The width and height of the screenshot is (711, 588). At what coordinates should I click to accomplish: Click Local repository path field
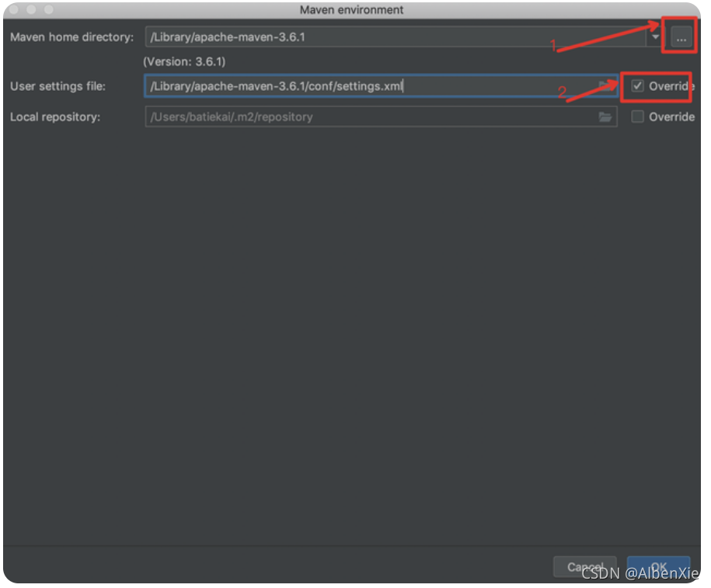[x=382, y=117]
